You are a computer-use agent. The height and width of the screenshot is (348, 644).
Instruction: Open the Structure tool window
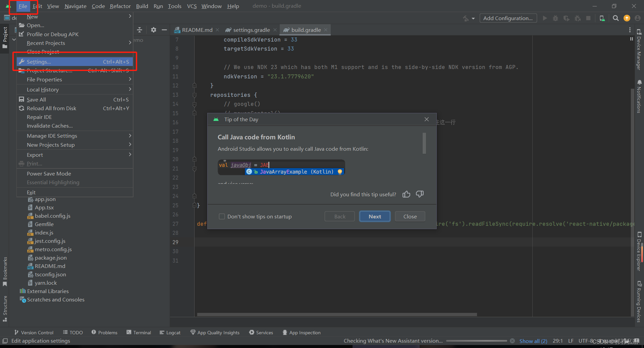pos(5,308)
